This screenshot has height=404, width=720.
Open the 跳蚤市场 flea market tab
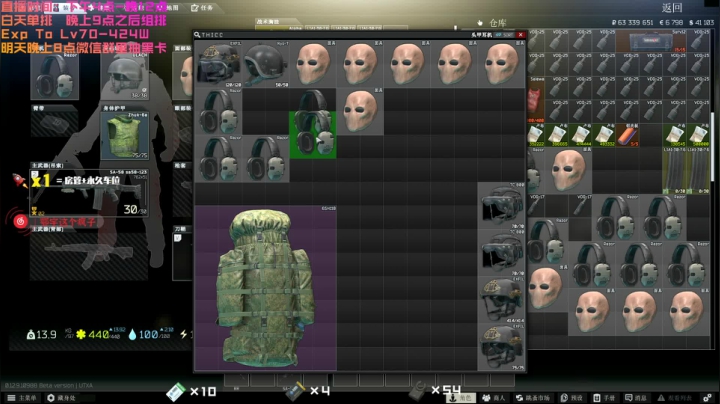533,398
